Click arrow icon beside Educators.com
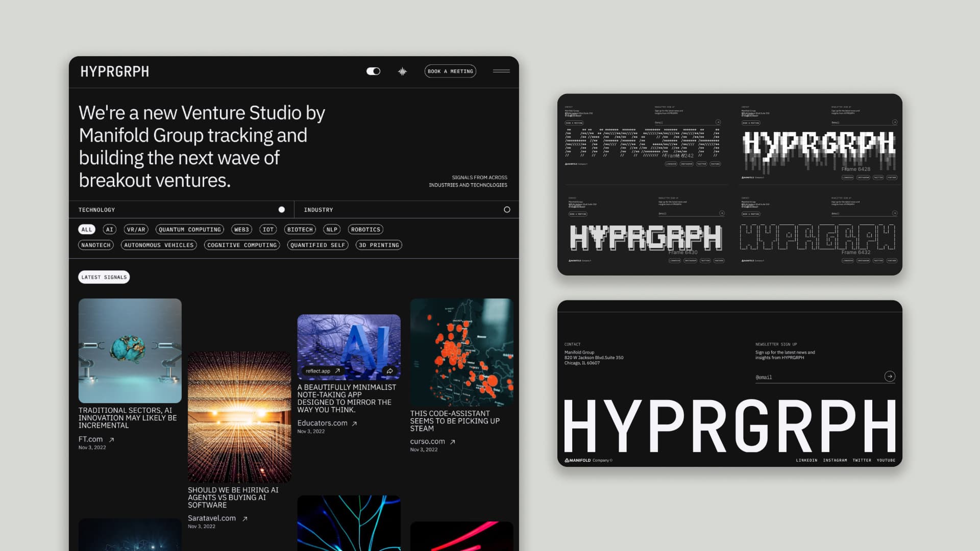Image resolution: width=980 pixels, height=551 pixels. [x=354, y=423]
